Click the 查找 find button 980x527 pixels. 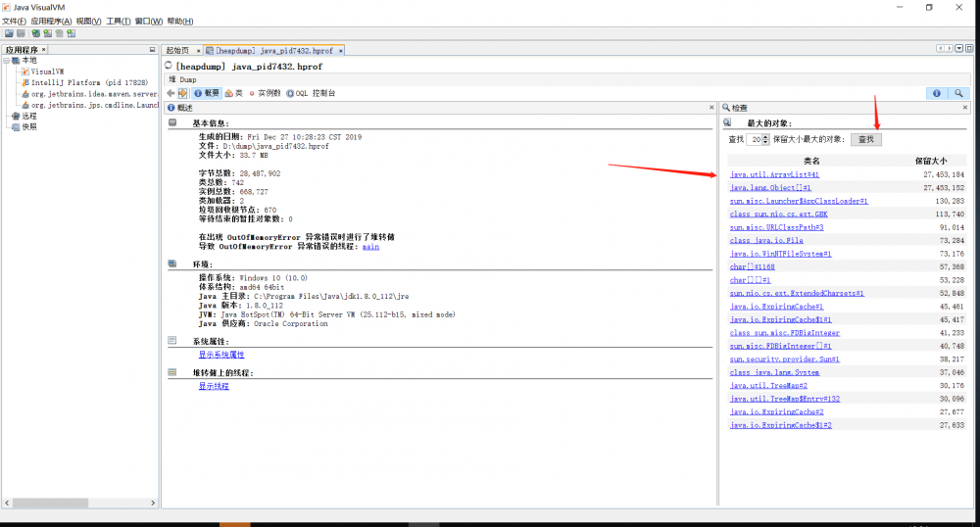(x=866, y=139)
